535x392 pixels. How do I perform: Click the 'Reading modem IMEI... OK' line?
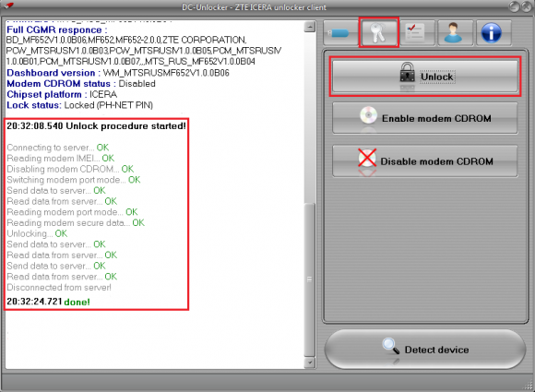pyautogui.click(x=60, y=159)
